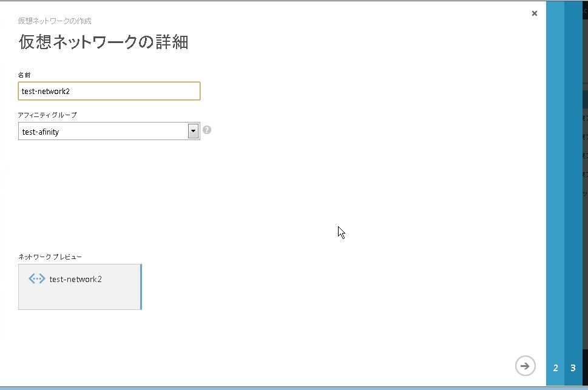Jump to wizard step 2
Viewport: 588px width, 390px height.
point(555,368)
